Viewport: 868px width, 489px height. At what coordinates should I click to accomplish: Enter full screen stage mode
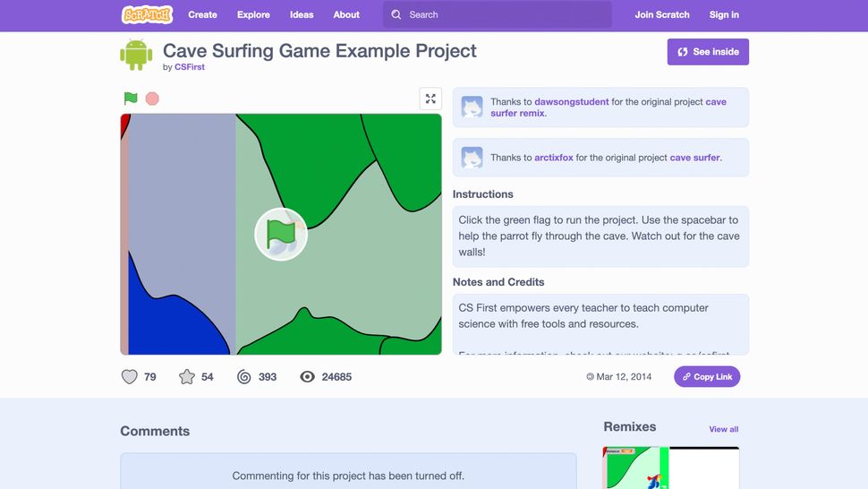430,99
